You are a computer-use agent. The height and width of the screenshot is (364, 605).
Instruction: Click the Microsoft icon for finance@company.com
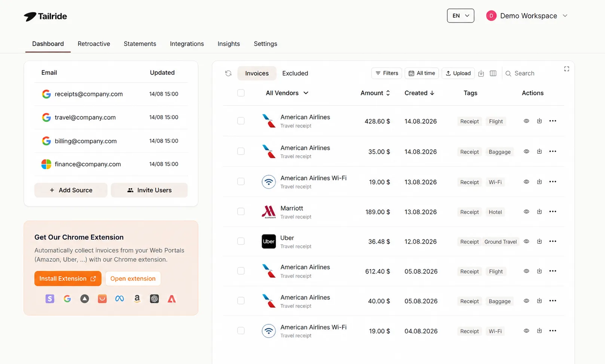tap(46, 164)
